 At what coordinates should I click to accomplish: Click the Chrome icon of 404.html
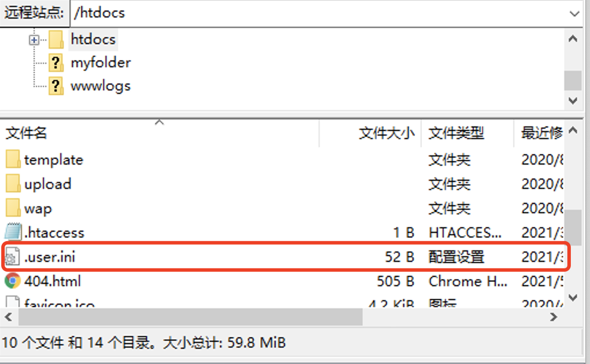click(12, 281)
